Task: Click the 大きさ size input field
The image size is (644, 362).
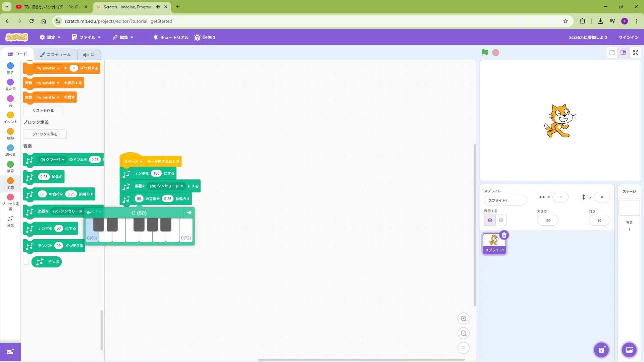Action: (x=547, y=220)
